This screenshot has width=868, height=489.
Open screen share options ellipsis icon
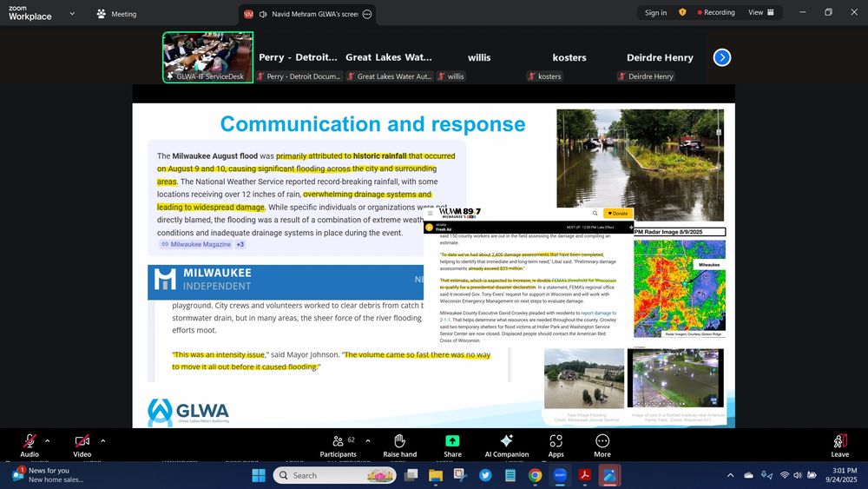(367, 15)
